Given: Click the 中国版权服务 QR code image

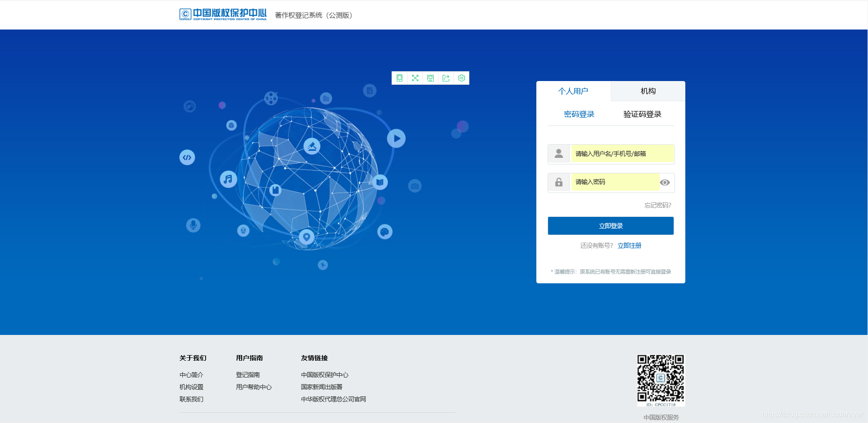Looking at the screenshot, I should coord(661,380).
